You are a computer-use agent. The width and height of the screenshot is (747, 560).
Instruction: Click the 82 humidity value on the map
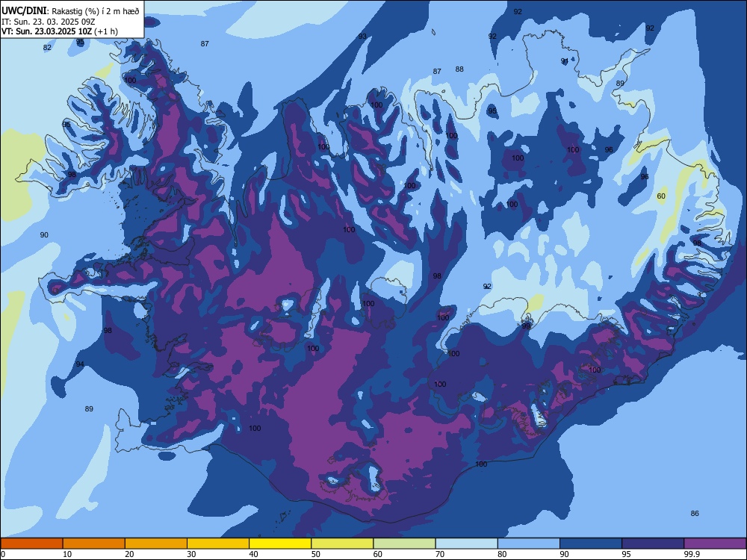[47, 48]
